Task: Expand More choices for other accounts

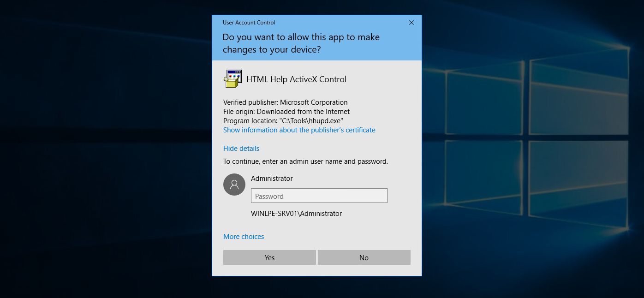Action: pyautogui.click(x=244, y=237)
